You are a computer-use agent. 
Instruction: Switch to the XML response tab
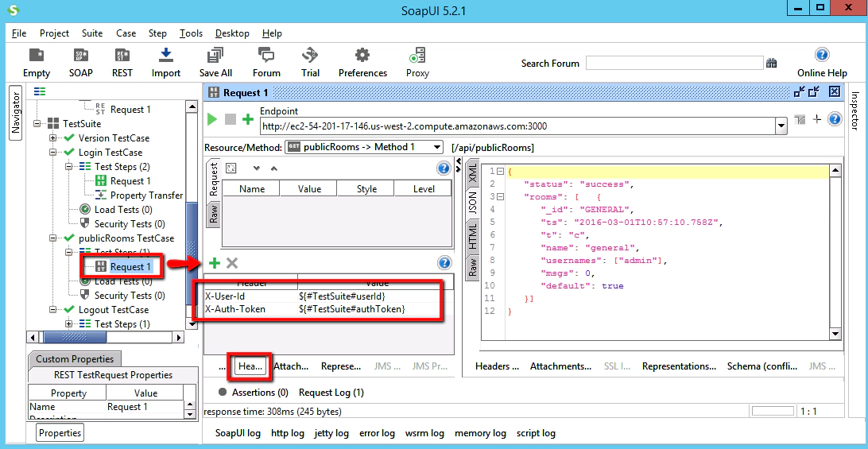(472, 172)
